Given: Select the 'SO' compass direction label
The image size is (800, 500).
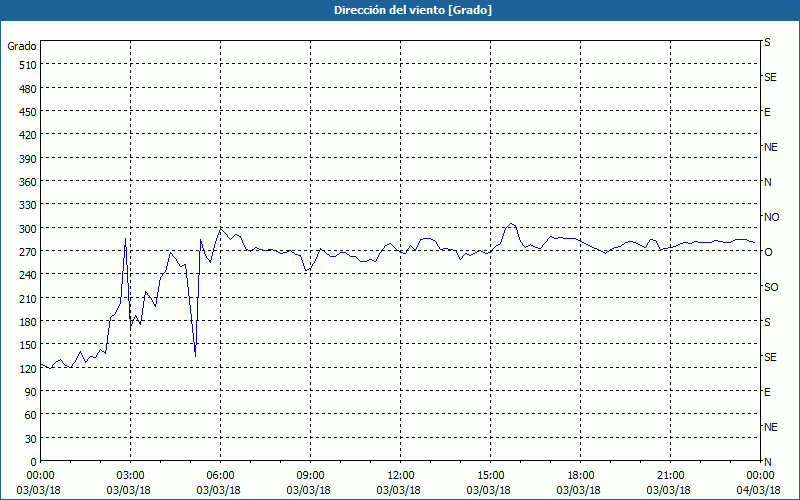Looking at the screenshot, I should tap(771, 287).
